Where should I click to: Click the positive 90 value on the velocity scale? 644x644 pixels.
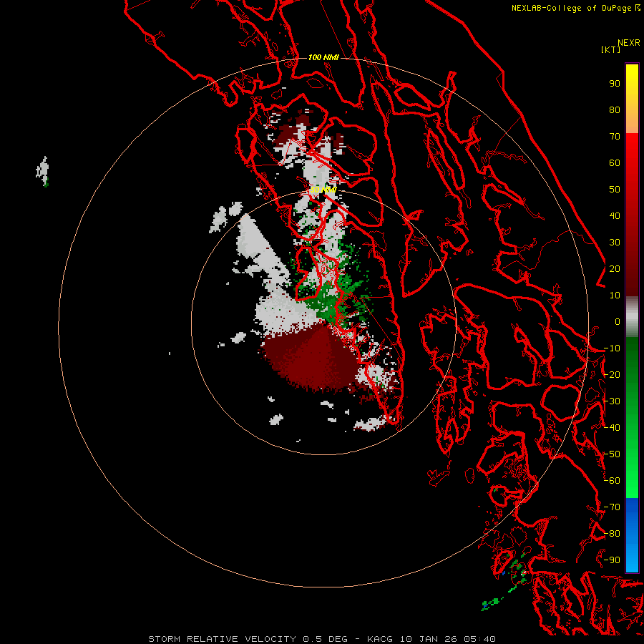[x=615, y=84]
